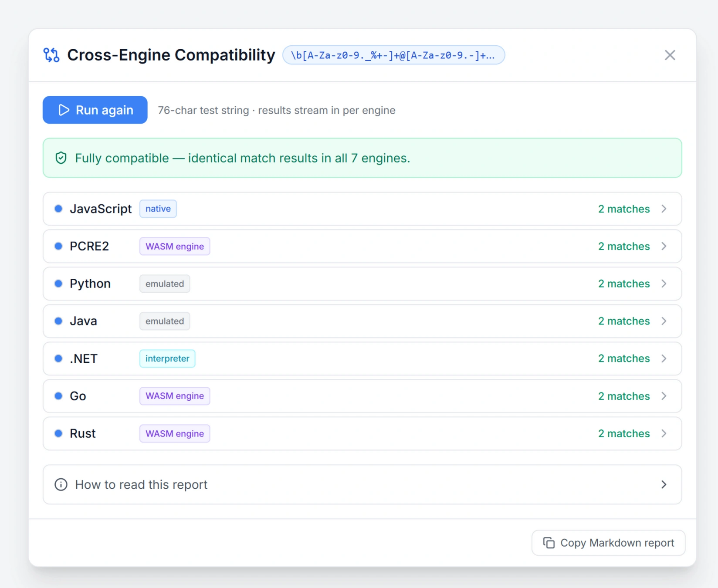The width and height of the screenshot is (718, 588).
Task: Click the WASM engine badge on Go row
Action: pyautogui.click(x=175, y=396)
